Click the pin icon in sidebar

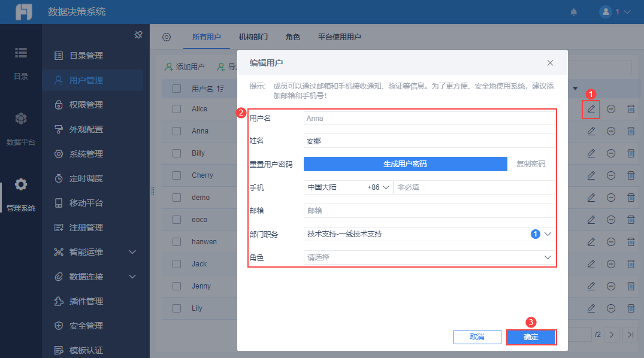[138, 35]
